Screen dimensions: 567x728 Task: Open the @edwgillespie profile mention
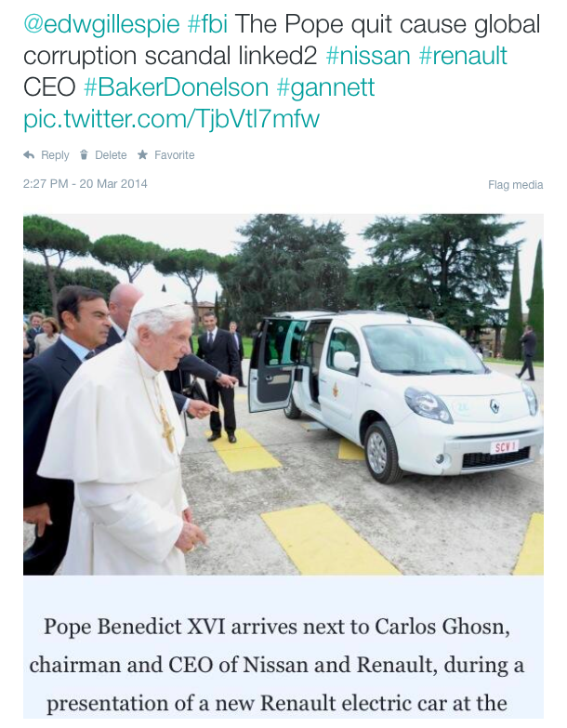point(101,24)
